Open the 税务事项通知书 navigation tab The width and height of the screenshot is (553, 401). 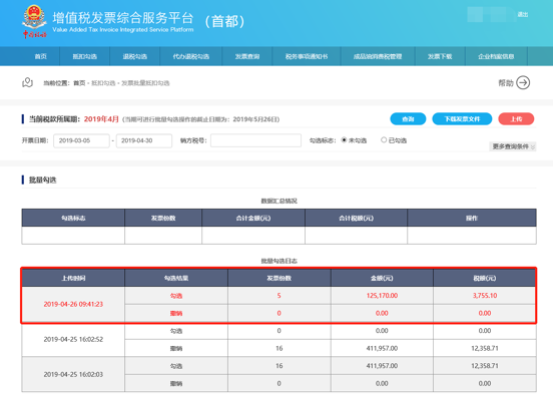(306, 56)
